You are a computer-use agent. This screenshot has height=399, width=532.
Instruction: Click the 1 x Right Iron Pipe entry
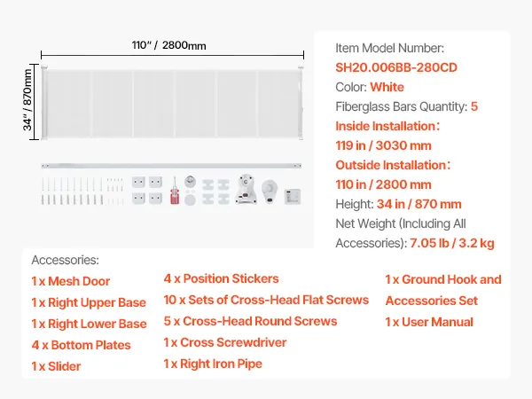(x=213, y=364)
